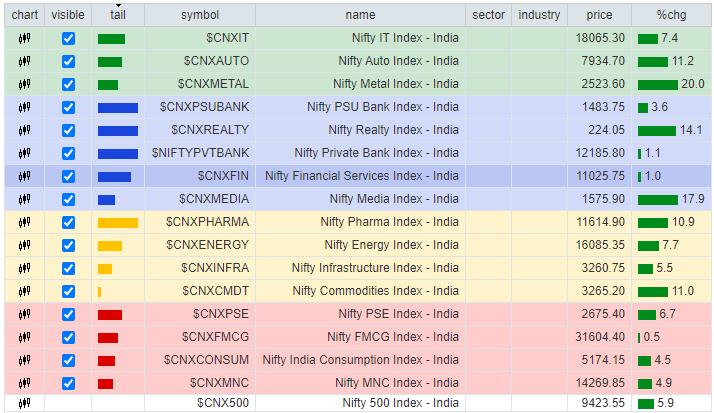714x413 pixels.
Task: Uncheck visible checkbox for $CNXIT
Action: pos(68,38)
